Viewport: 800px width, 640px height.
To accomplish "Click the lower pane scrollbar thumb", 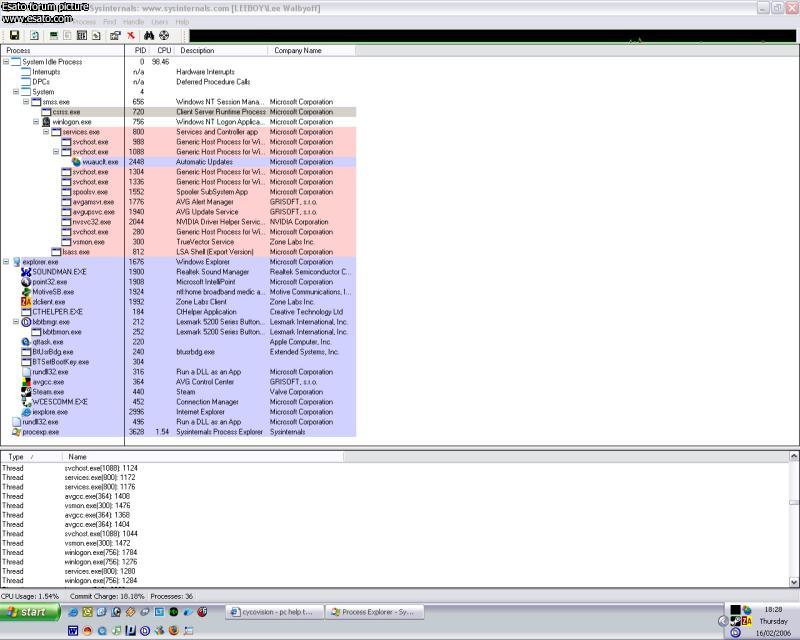I will 793,503.
